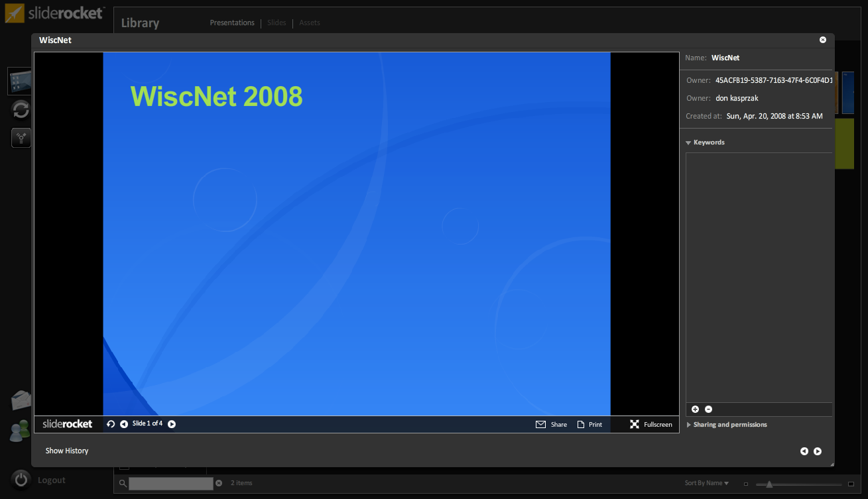This screenshot has height=499, width=868.
Task: Remove a keyword with the minus icon
Action: click(x=708, y=410)
